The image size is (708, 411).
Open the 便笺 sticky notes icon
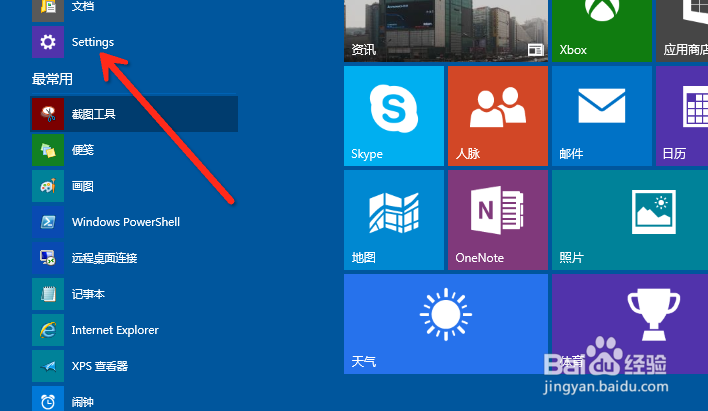point(48,150)
